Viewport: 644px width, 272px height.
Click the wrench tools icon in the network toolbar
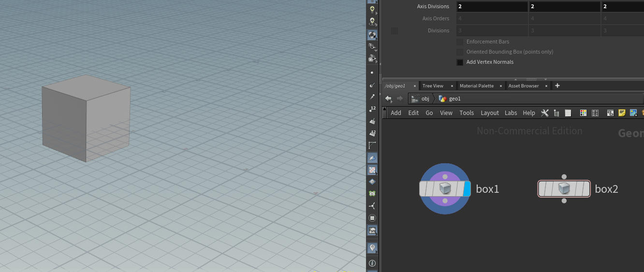(x=544, y=113)
